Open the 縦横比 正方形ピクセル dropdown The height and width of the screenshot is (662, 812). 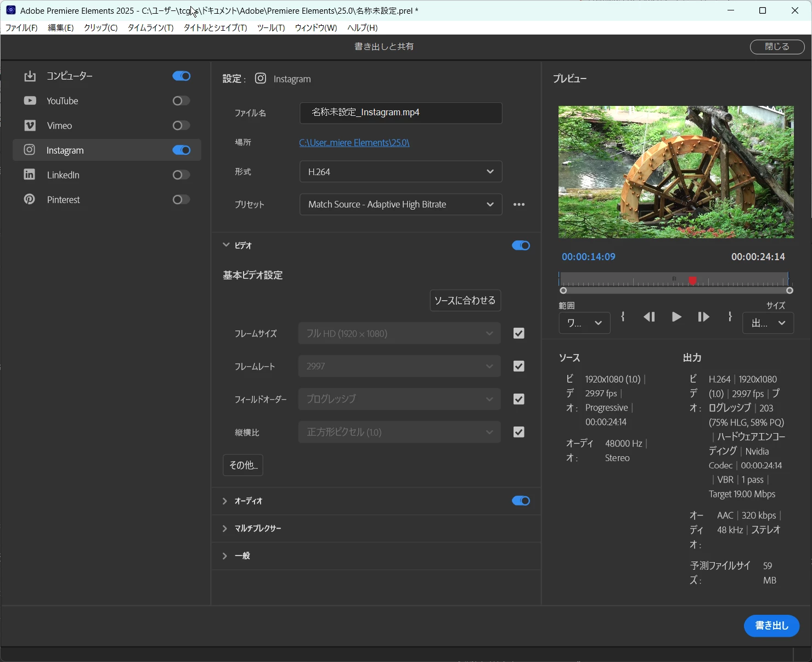[x=399, y=432]
